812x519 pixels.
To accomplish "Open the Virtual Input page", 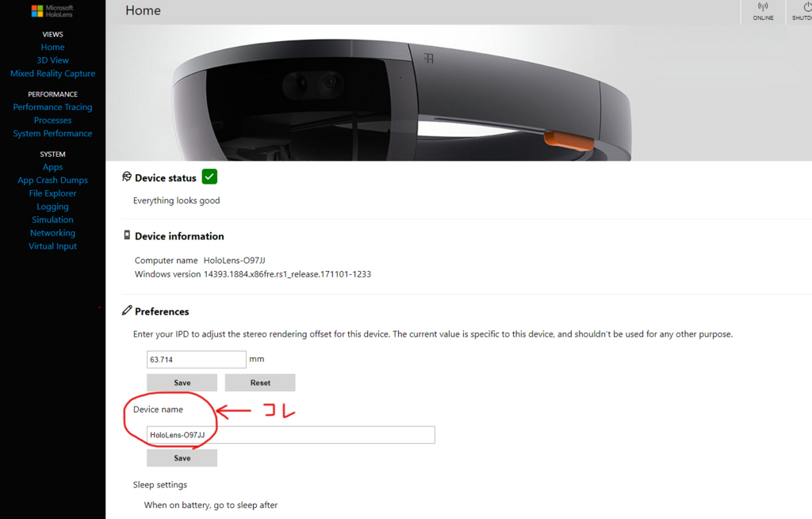I will [x=53, y=246].
